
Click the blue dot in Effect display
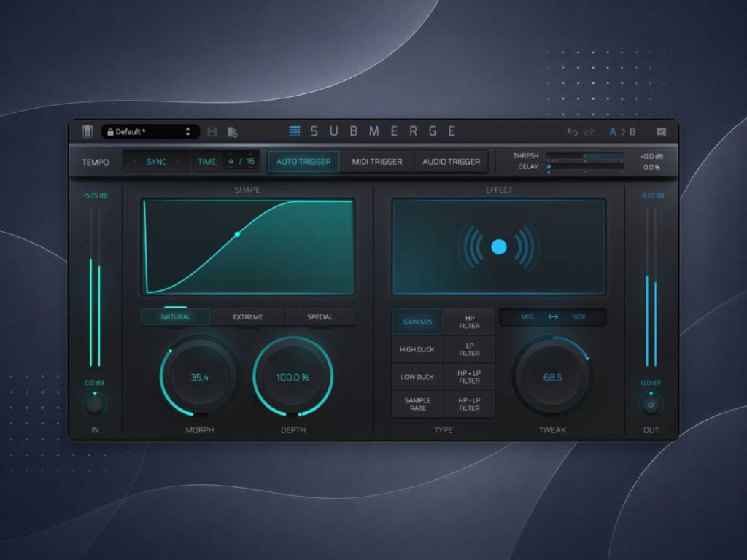tap(499, 246)
